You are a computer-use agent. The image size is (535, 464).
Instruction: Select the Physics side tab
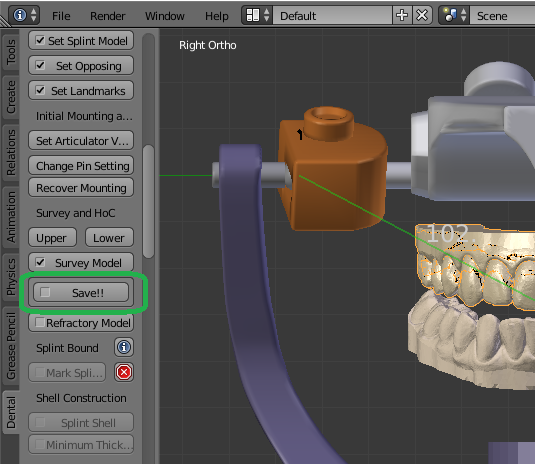(11, 277)
